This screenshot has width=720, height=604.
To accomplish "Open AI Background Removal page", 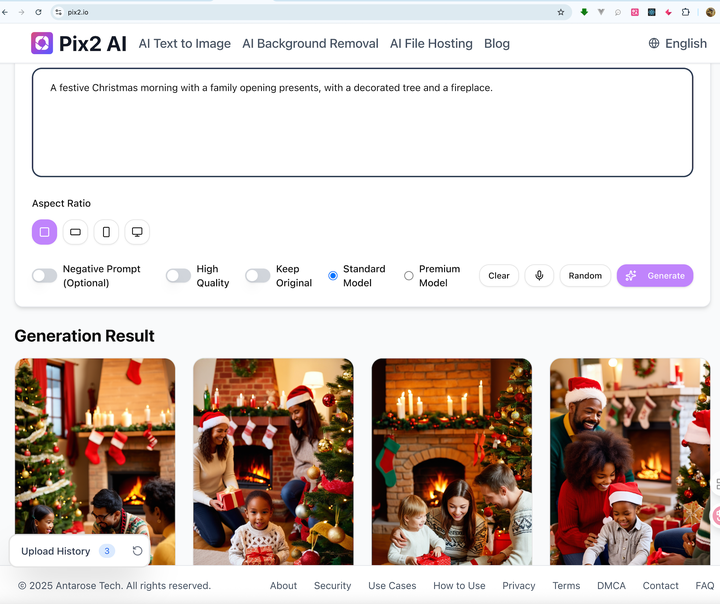I will [x=310, y=43].
